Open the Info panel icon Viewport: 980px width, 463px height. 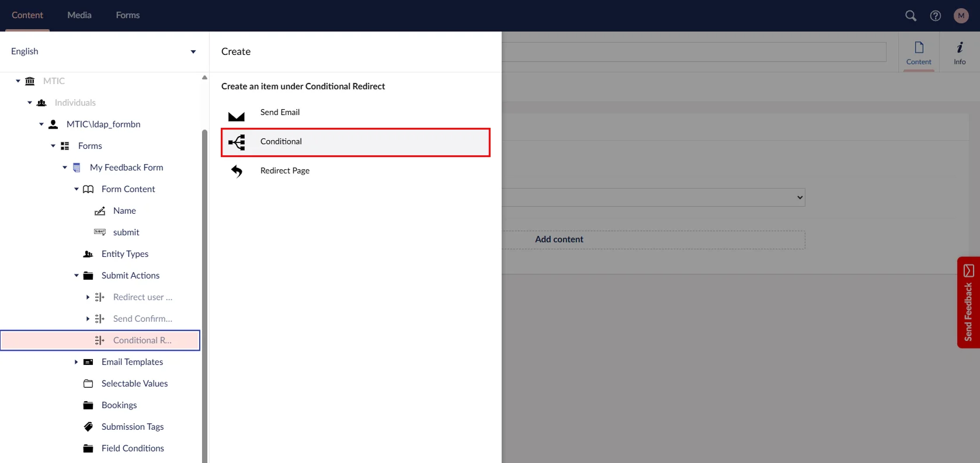pos(960,53)
